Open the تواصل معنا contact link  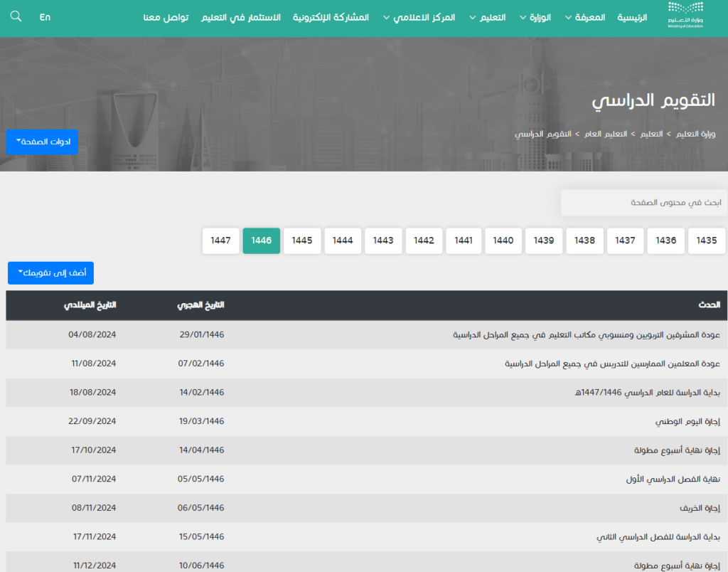[166, 17]
